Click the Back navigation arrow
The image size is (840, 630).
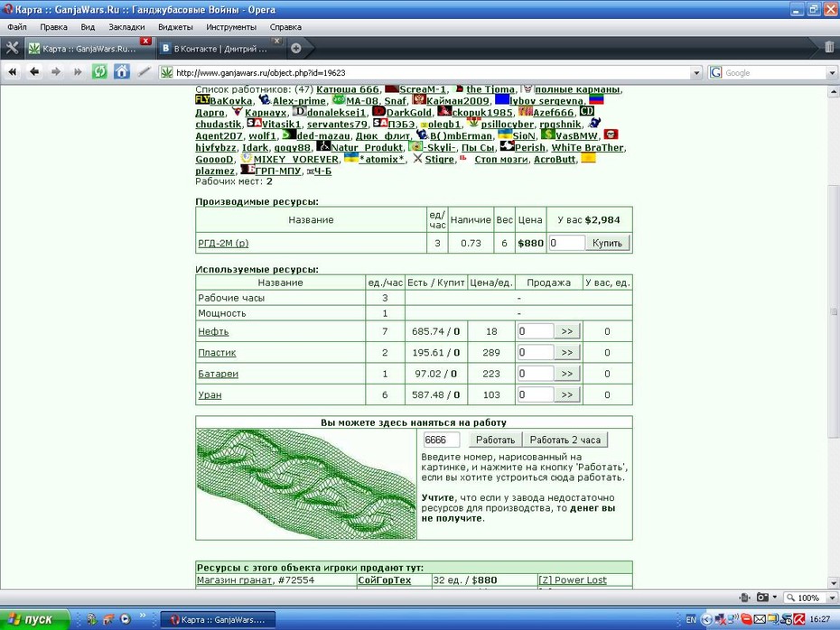tap(34, 71)
